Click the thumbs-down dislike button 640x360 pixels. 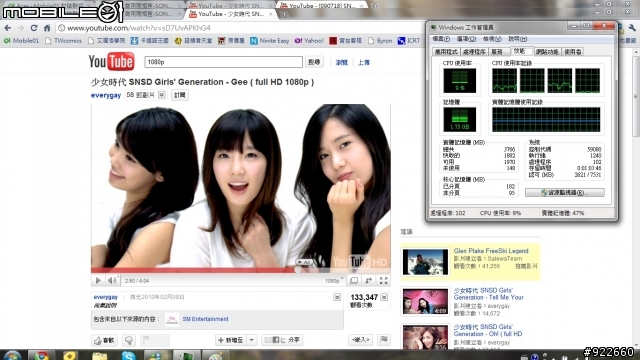129,340
